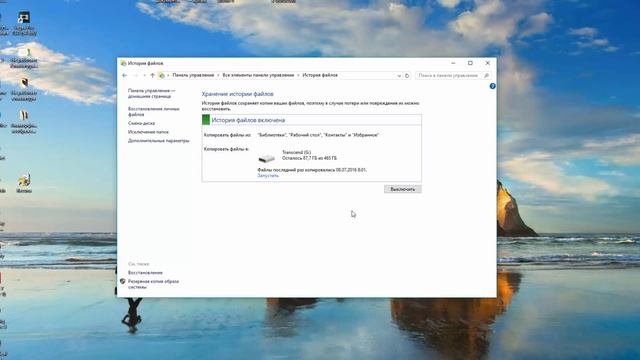Open Панель управления — домашняя страница link
Screen dimensions: 640x360
(151, 93)
